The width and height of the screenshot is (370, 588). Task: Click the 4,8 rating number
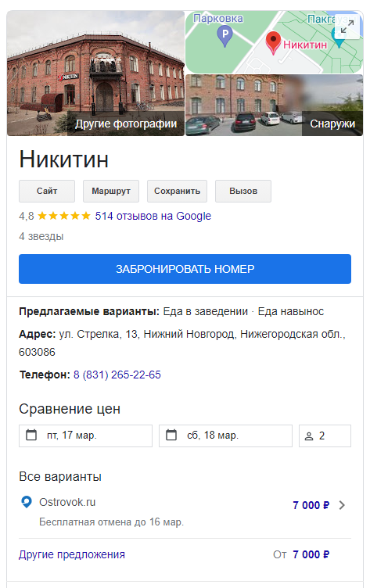coord(27,216)
